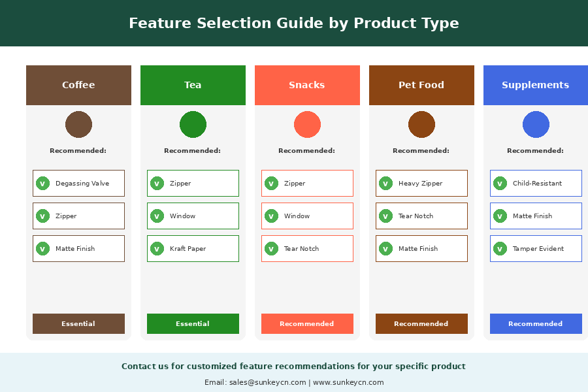
Task: Click the brown Coffee color circle
Action: tap(78, 125)
